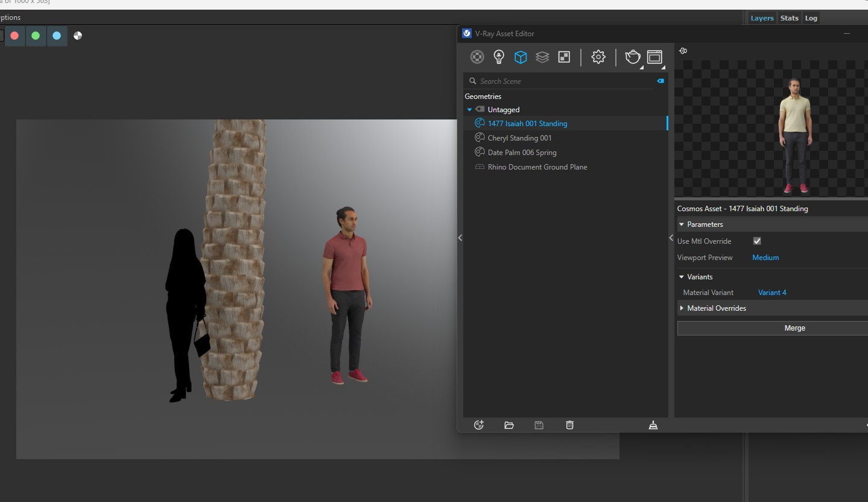Click the render teapot icon

click(x=633, y=57)
